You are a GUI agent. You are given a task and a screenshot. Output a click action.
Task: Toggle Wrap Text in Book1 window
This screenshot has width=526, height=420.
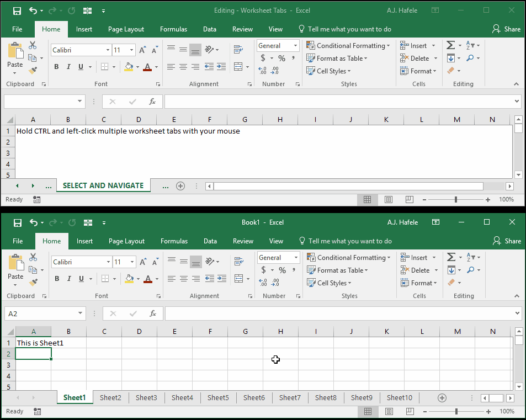tap(239, 261)
